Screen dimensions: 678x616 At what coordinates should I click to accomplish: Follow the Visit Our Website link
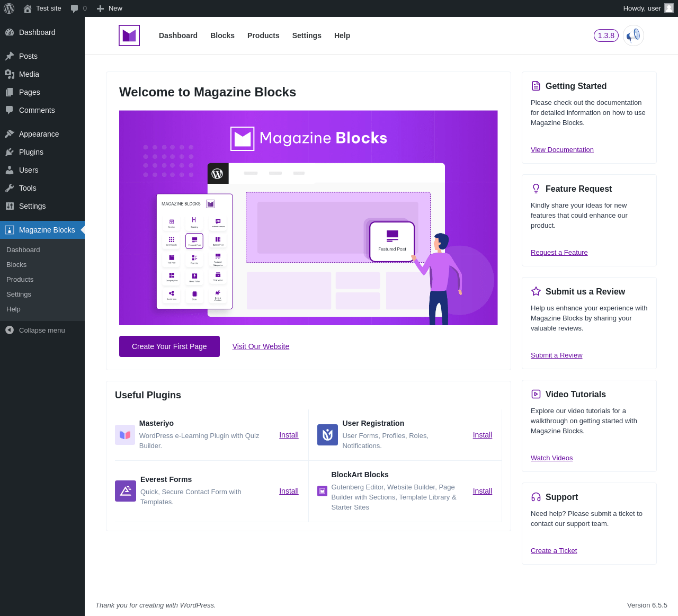pyautogui.click(x=261, y=346)
